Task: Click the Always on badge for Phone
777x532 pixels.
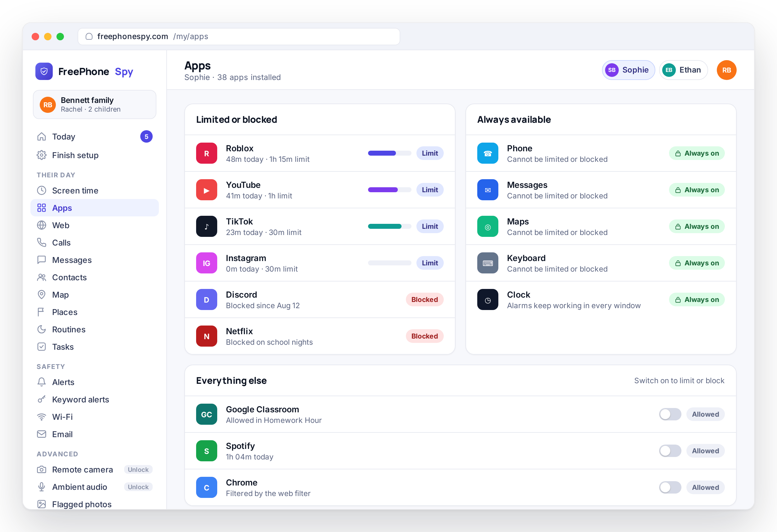Action: coord(697,153)
